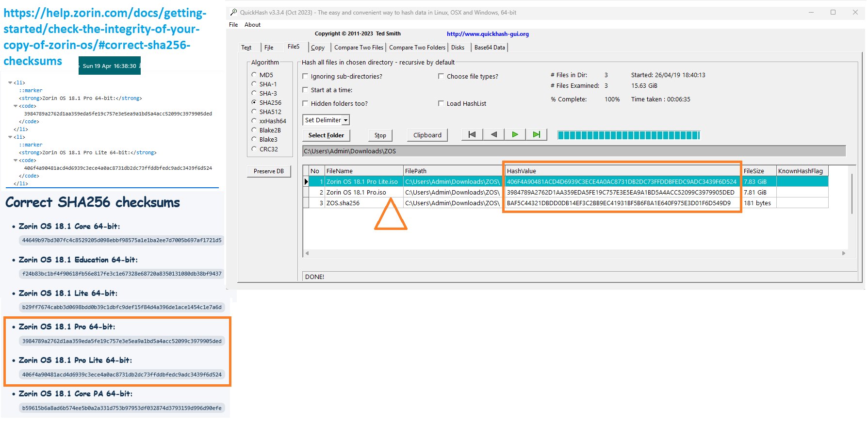Image resolution: width=868 pixels, height=425 pixels.
Task: Click the FileSize column header
Action: click(x=759, y=171)
